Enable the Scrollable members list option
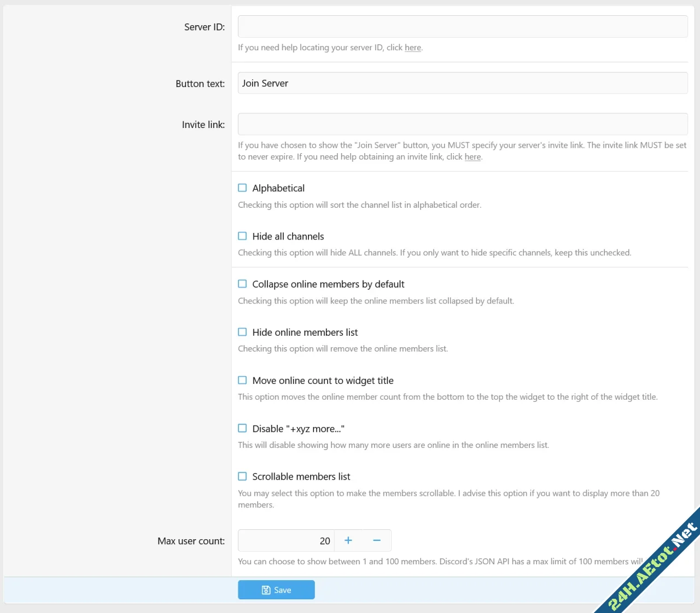700x613 pixels. 242,476
